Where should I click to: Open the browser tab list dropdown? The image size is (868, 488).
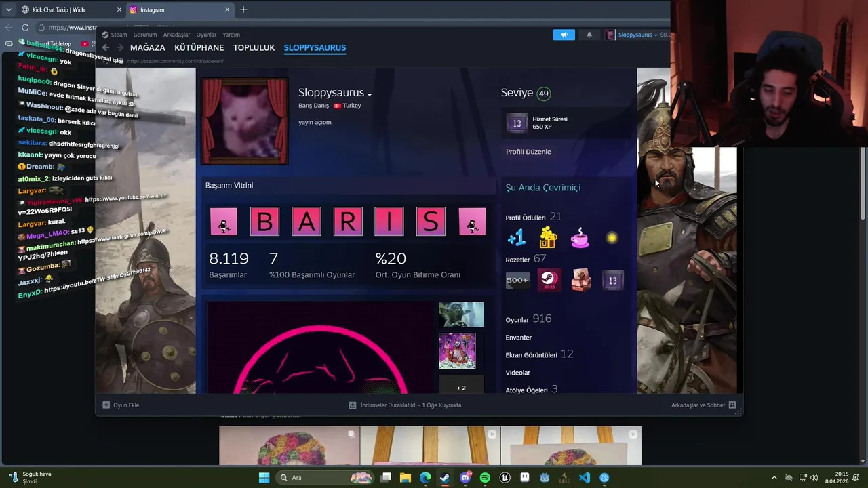pyautogui.click(x=9, y=9)
